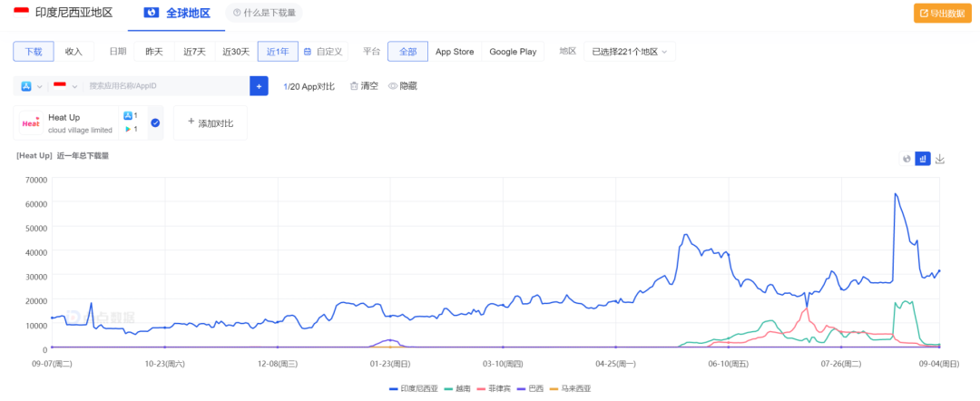Download the chart with the arrow icon

(x=940, y=159)
